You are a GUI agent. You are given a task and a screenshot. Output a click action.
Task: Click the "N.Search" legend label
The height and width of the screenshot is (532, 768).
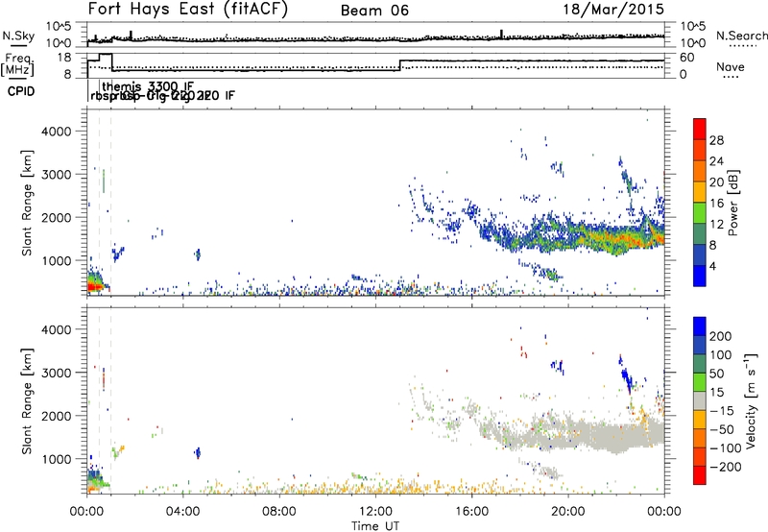click(741, 36)
